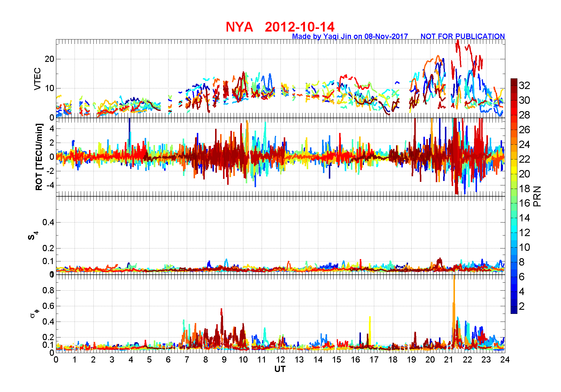561x392 pixels.
Task: Click the colorbar tick label 24
Action: (x=524, y=144)
